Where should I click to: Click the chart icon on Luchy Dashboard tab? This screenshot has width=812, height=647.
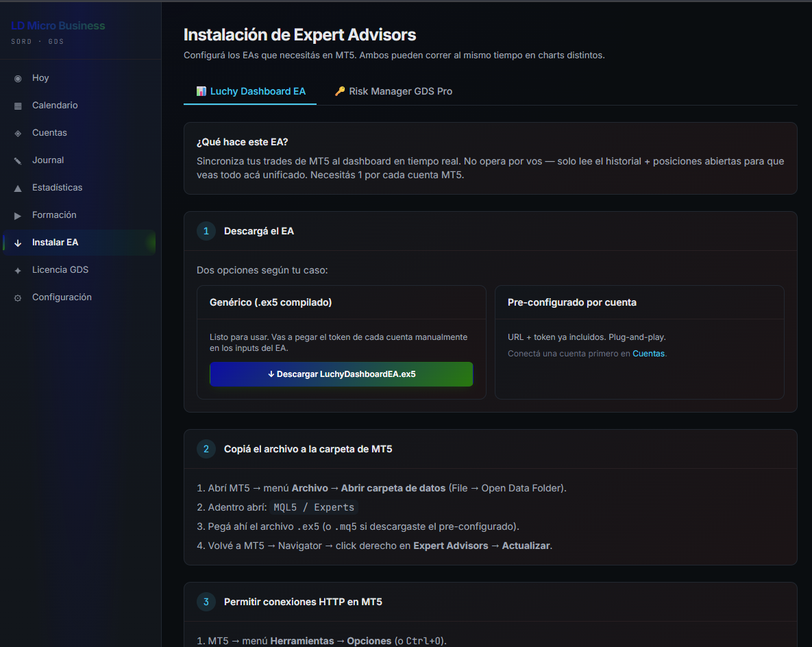coord(201,91)
